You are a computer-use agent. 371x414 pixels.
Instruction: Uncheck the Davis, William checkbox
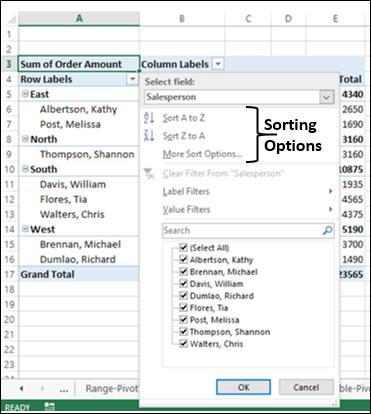coord(183,284)
